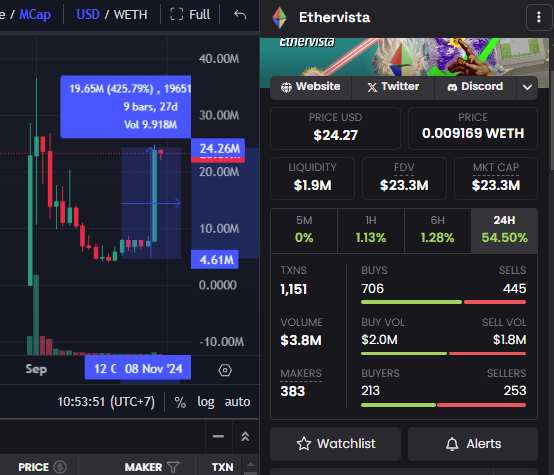The width and height of the screenshot is (554, 475).
Task: Select the 1H timeframe tab
Action: (371, 230)
